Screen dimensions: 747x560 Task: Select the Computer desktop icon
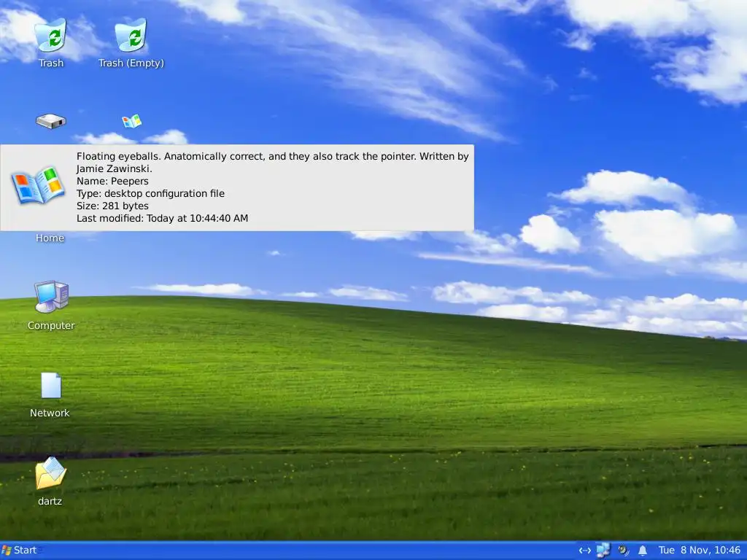coord(52,297)
